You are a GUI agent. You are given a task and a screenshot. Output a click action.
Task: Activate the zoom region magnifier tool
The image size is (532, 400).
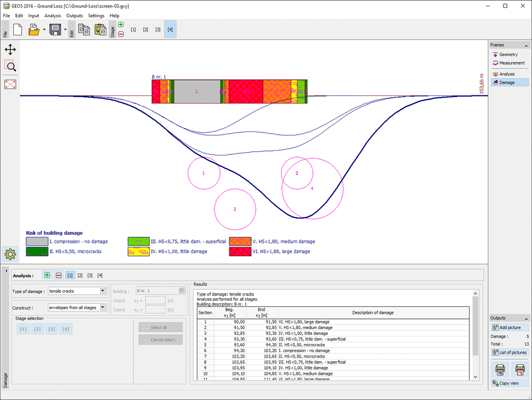pyautogui.click(x=10, y=65)
